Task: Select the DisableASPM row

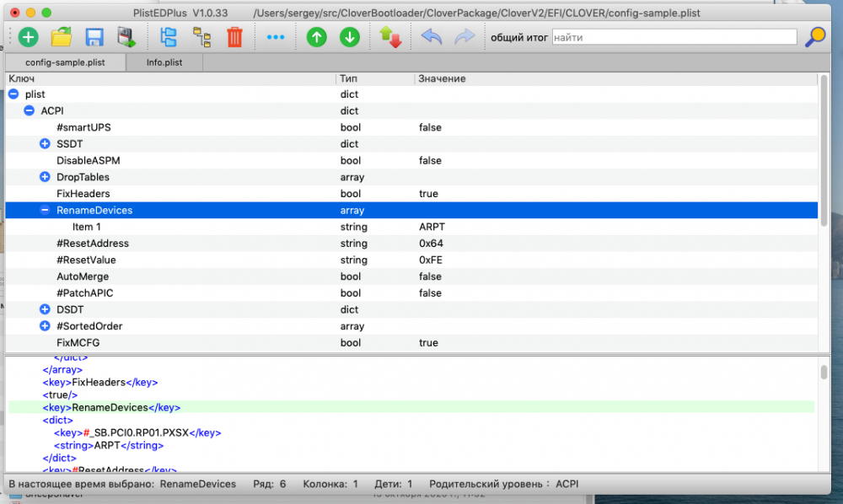Action: 411,160
